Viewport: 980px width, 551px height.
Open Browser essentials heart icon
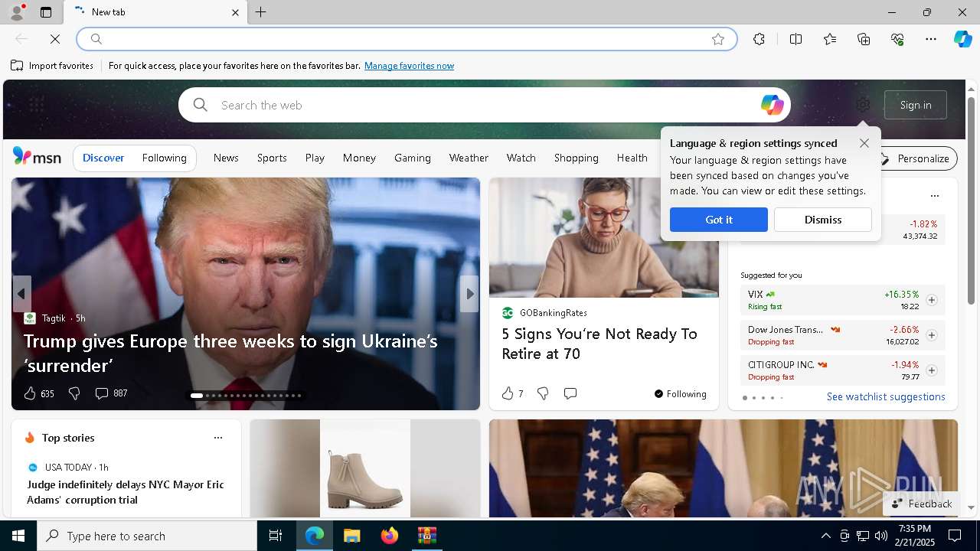point(897,39)
